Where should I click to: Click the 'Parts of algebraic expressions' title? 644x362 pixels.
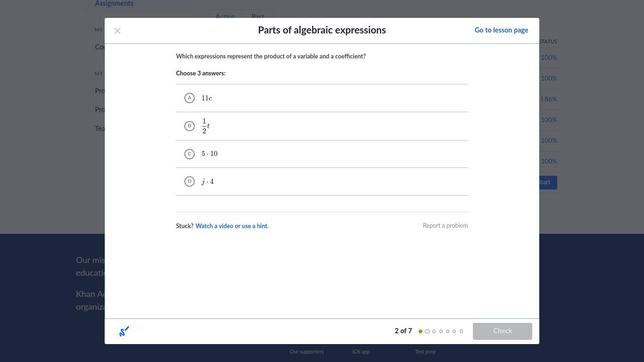[x=322, y=30]
